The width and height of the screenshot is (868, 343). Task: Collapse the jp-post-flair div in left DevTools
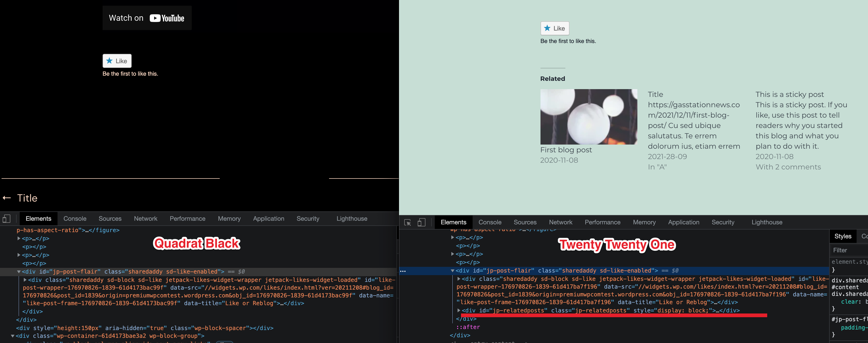(19, 271)
